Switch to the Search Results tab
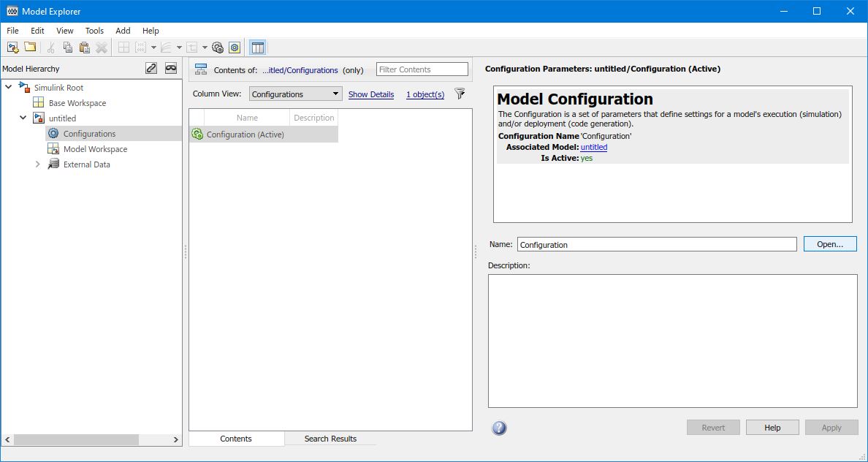Screen dimensions: 868x462 point(330,439)
